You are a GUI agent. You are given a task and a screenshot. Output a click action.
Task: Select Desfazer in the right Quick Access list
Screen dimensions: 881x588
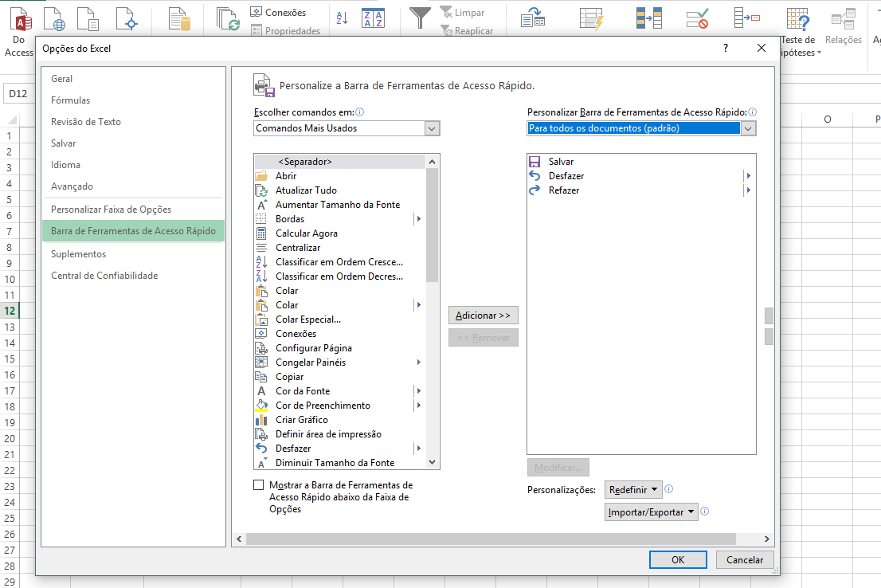(x=640, y=176)
